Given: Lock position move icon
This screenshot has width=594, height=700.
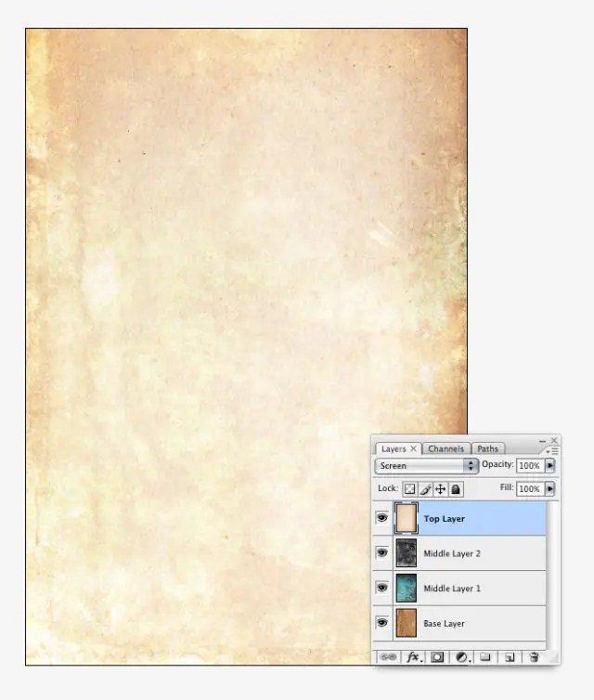Looking at the screenshot, I should coord(440,489).
